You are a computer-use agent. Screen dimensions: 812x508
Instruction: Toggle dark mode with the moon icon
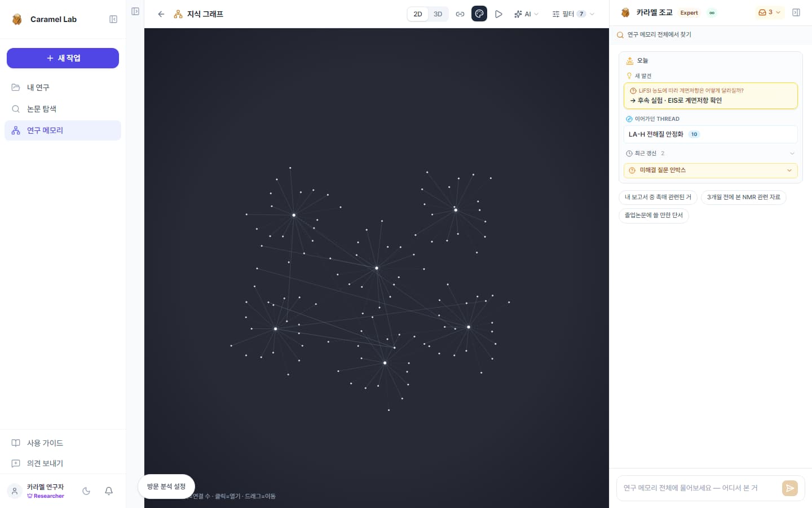tap(86, 491)
